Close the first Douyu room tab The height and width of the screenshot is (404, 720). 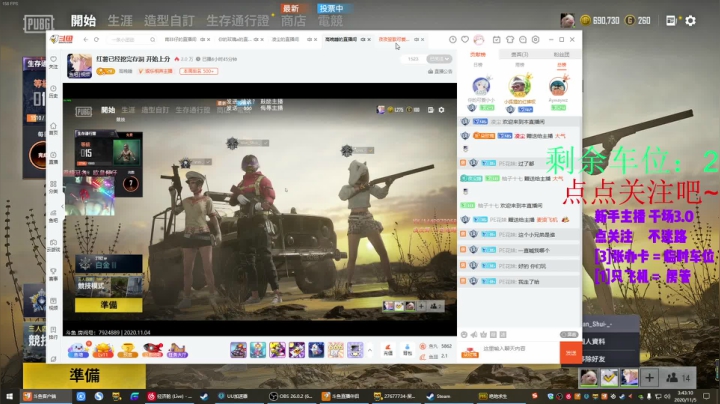click(208, 39)
